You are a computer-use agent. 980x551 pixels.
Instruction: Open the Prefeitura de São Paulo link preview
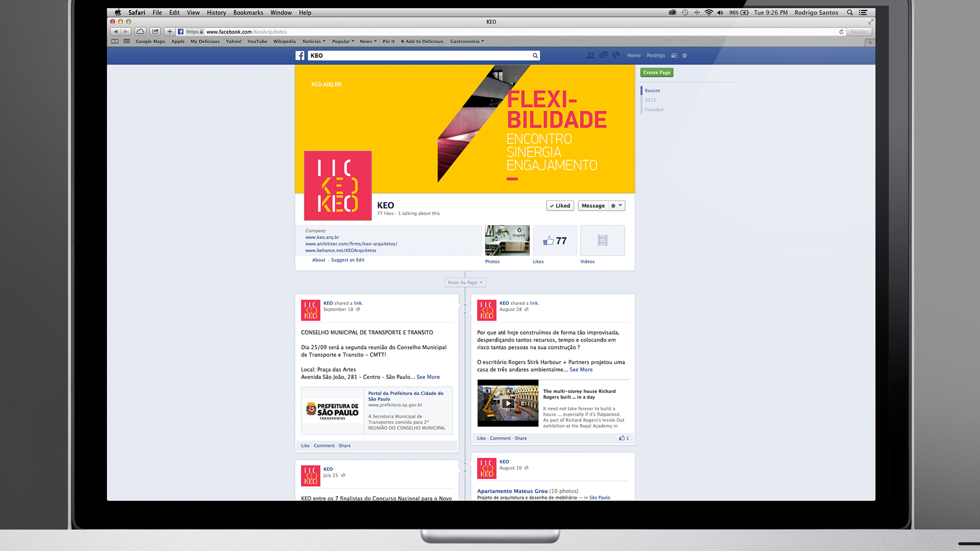point(377,411)
